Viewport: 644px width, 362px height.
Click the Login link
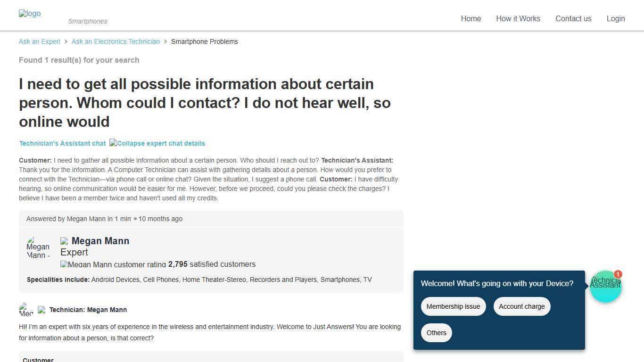pos(616,18)
